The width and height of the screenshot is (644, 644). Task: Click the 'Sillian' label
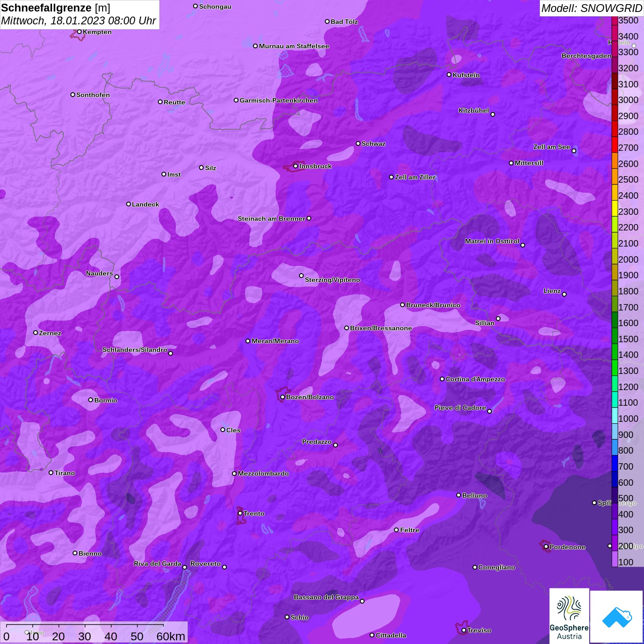point(485,323)
